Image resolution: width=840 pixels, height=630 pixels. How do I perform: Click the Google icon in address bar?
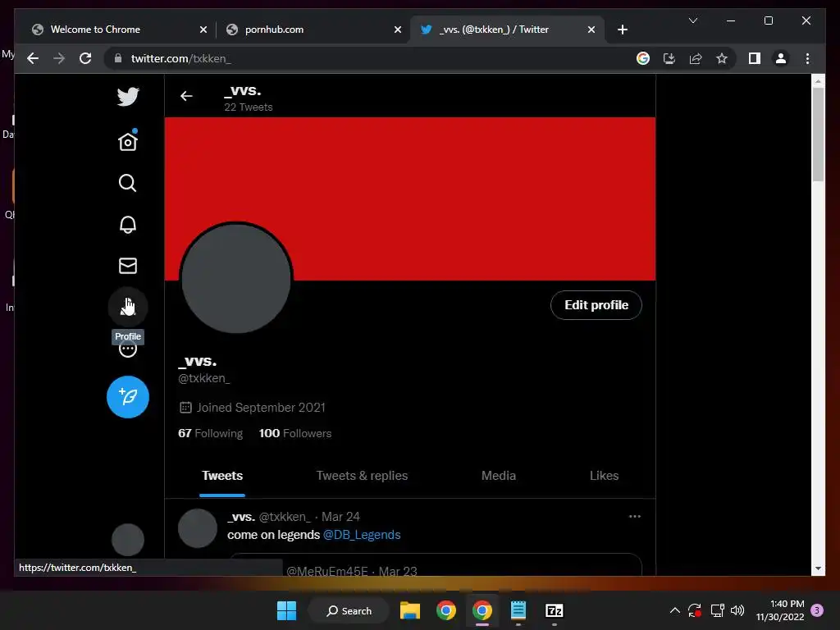tap(643, 58)
